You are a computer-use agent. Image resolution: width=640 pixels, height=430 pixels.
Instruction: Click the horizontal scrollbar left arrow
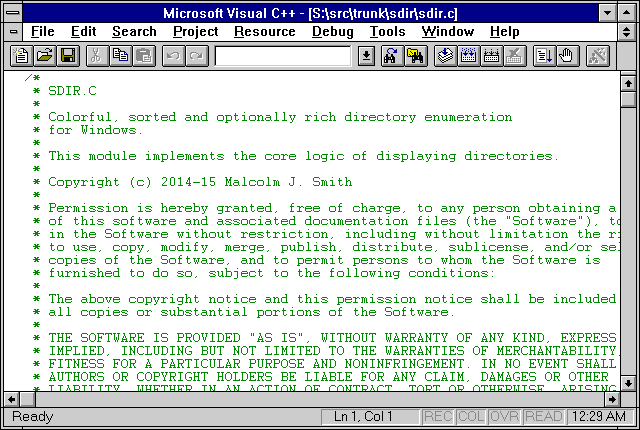(x=12, y=399)
